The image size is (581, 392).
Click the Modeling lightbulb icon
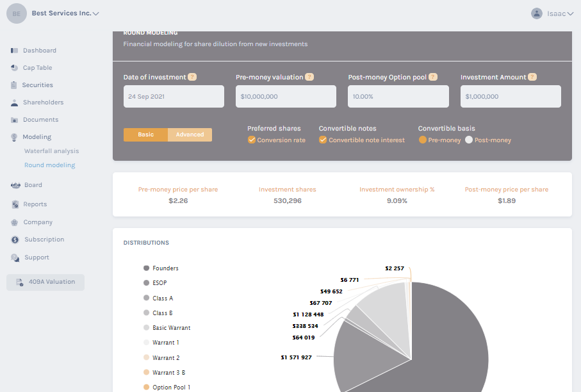pyautogui.click(x=14, y=137)
